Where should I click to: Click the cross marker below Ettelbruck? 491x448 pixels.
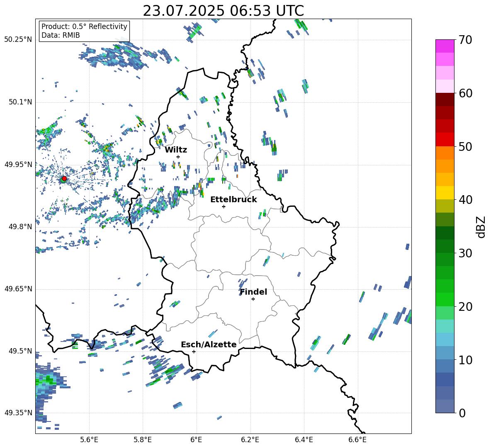click(x=224, y=206)
